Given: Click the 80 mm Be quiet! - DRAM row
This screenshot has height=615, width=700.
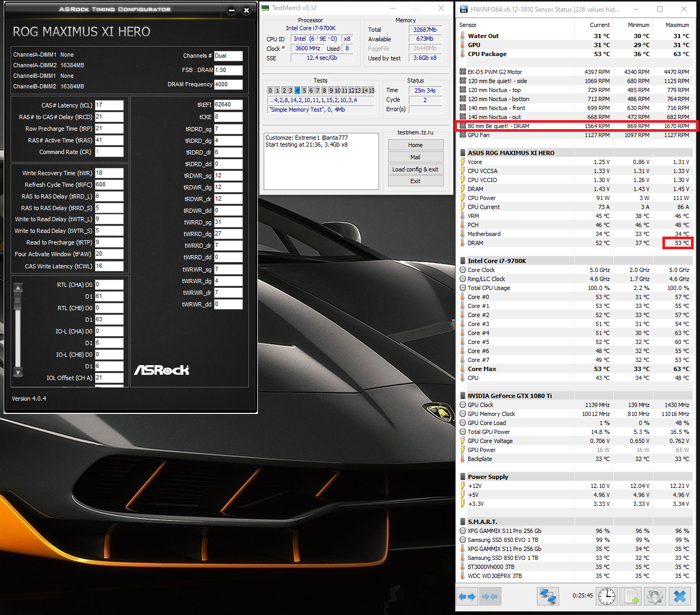Looking at the screenshot, I should click(x=577, y=126).
